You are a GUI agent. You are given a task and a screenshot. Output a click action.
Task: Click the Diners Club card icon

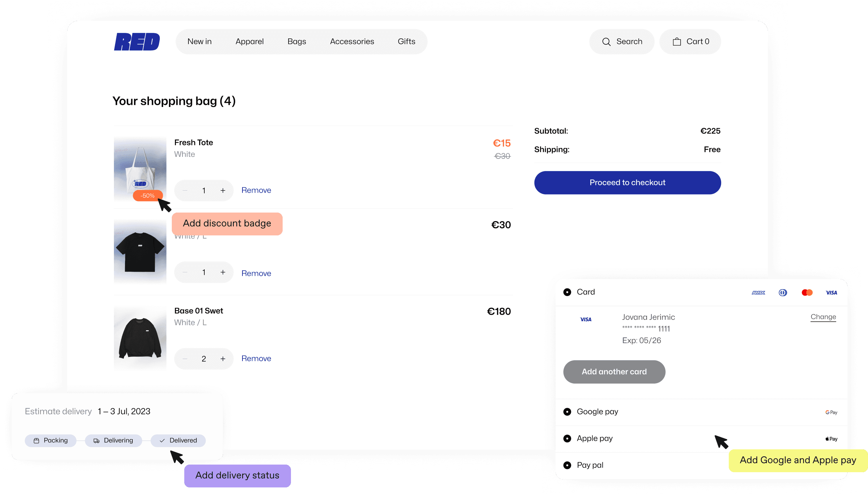[x=783, y=293]
